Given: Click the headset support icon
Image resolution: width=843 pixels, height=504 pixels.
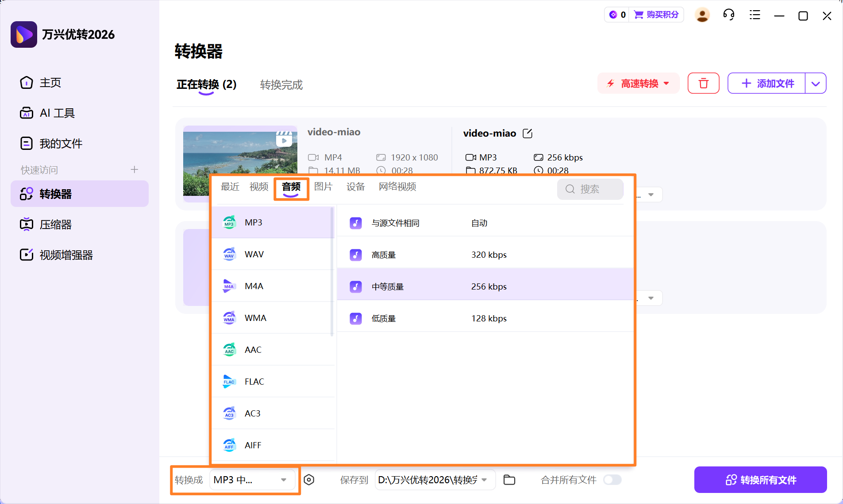Looking at the screenshot, I should (728, 15).
